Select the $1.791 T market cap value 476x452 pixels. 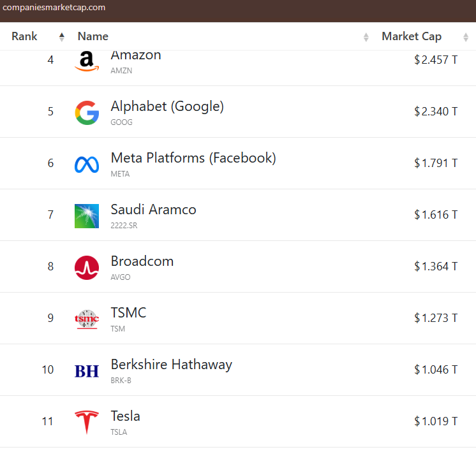point(436,163)
